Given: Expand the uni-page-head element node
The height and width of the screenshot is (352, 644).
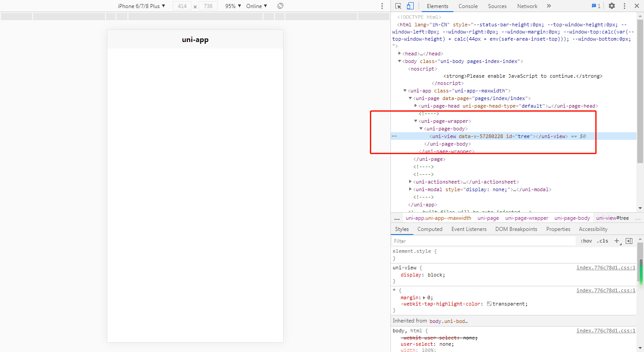Looking at the screenshot, I should [416, 106].
